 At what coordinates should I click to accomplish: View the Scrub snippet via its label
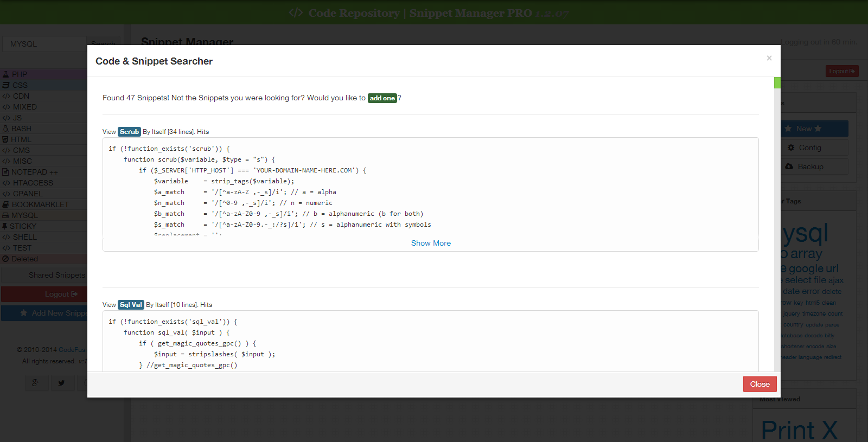[x=129, y=132]
